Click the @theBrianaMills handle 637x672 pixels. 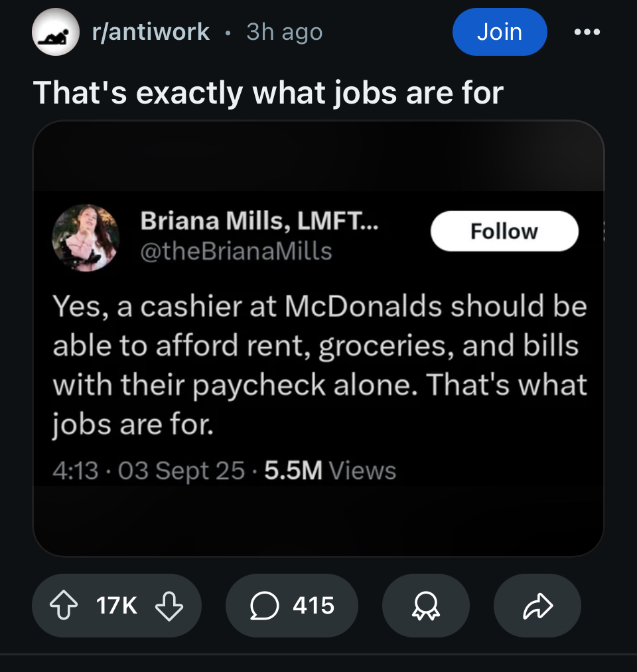[x=236, y=251]
